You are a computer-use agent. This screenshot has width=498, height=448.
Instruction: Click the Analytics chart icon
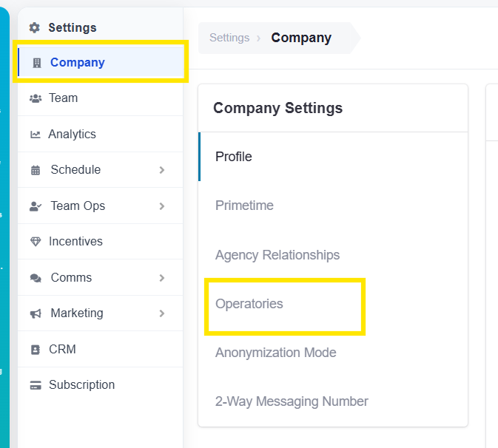36,135
